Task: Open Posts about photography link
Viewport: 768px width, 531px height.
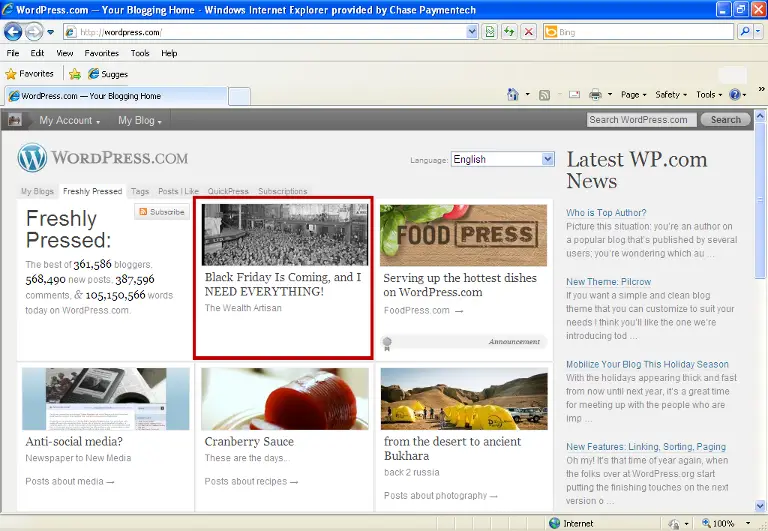Action: 440,496
